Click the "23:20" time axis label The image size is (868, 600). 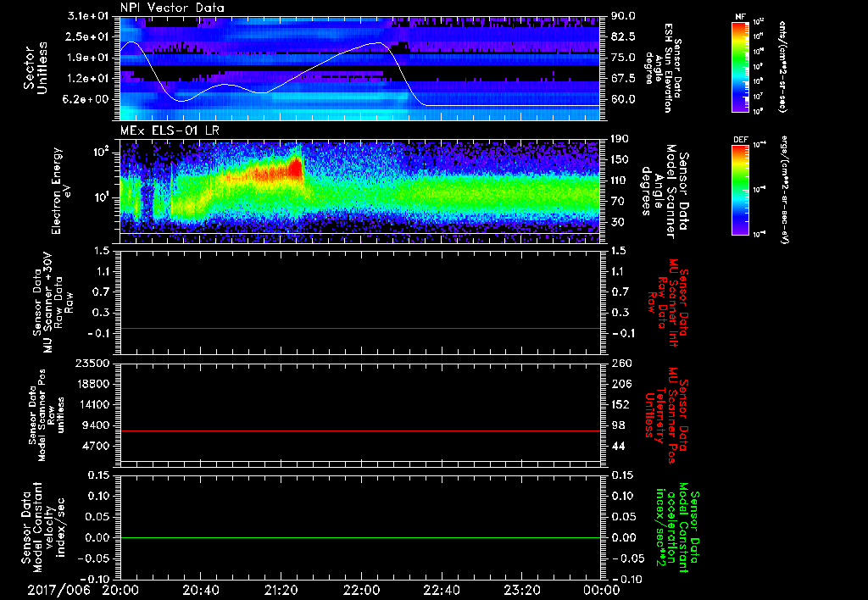521,591
